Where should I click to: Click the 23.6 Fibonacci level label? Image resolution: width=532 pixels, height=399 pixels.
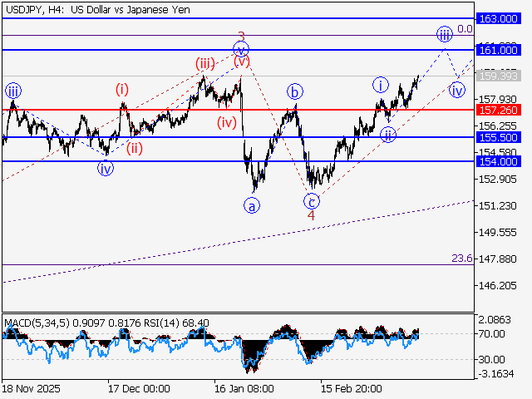point(461,259)
